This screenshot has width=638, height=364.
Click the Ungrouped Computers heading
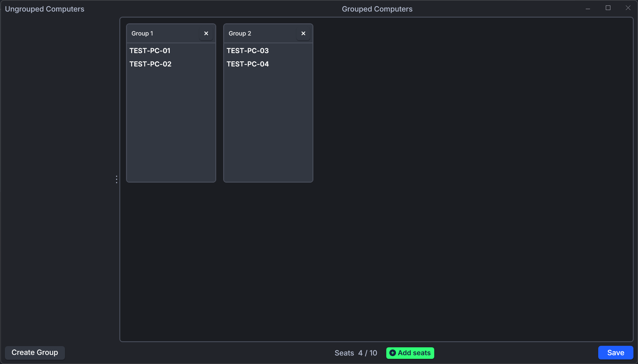[x=45, y=9]
